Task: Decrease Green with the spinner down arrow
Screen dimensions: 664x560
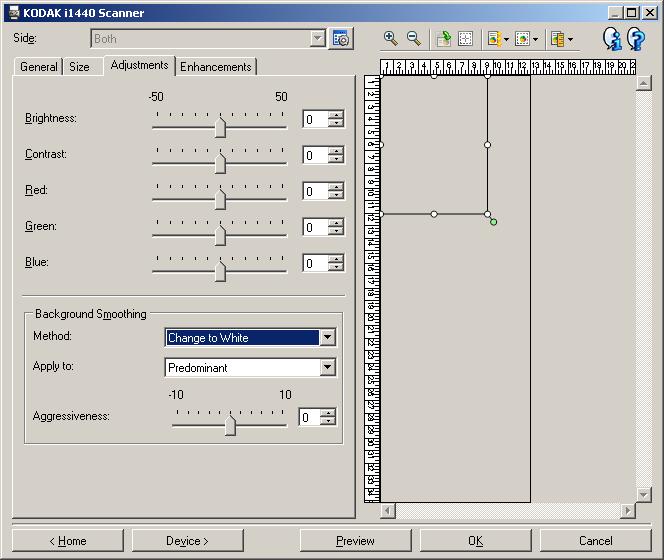Action: [x=336, y=232]
